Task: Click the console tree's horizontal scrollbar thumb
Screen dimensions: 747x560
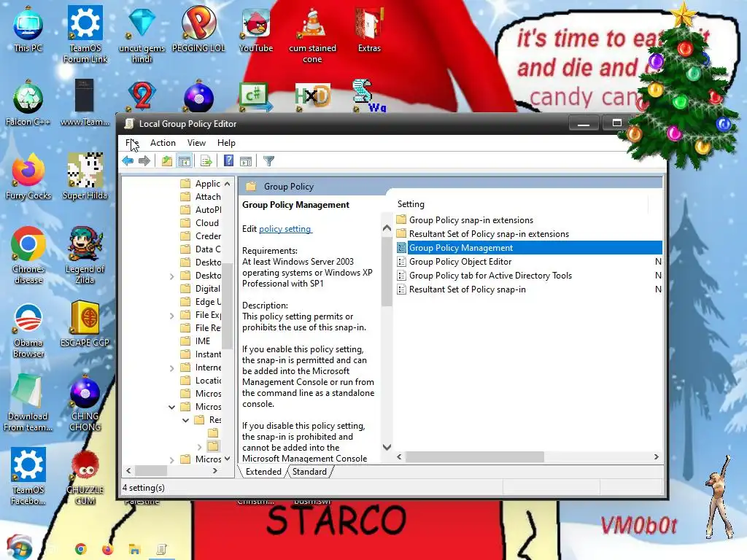Action: [x=151, y=470]
